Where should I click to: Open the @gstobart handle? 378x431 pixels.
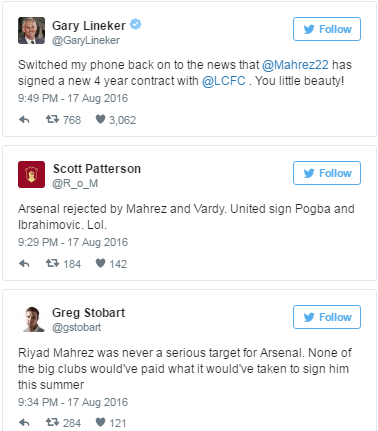coord(76,327)
